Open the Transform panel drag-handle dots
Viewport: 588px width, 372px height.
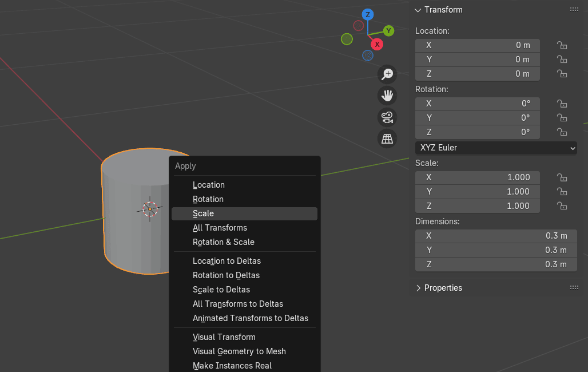[x=574, y=10]
